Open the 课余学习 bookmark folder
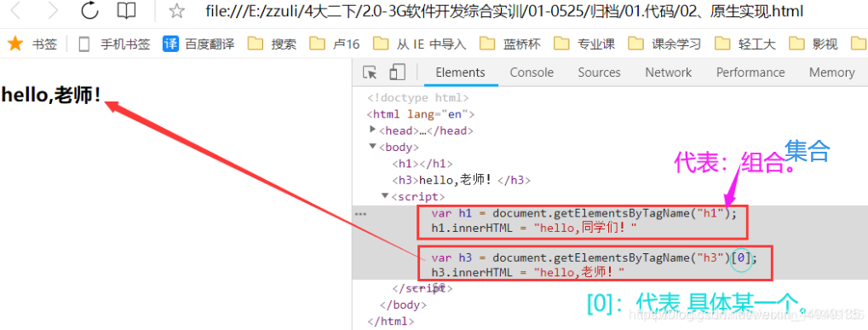This screenshot has height=330, width=868. click(664, 44)
